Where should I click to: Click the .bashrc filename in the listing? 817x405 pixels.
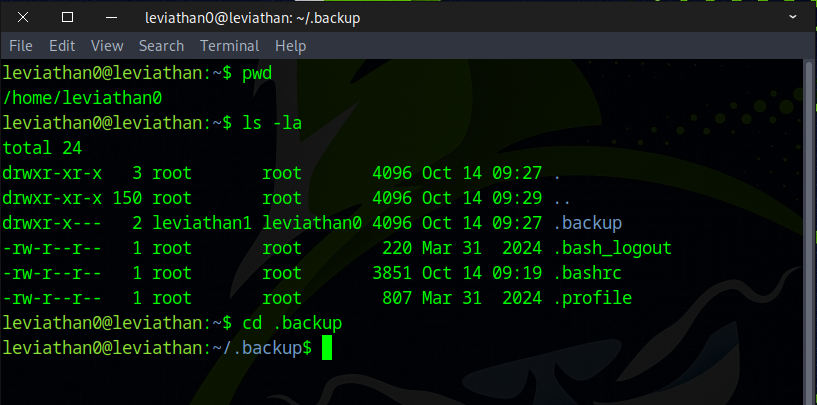pos(591,273)
